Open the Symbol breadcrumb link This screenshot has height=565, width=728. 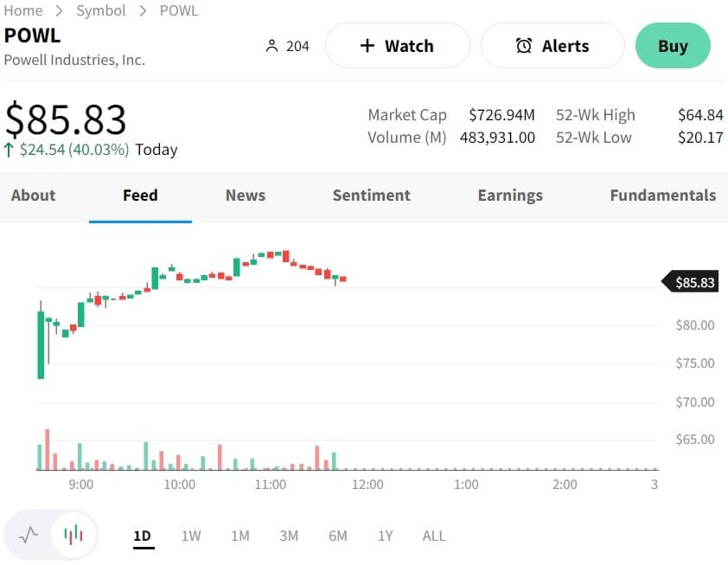point(101,11)
